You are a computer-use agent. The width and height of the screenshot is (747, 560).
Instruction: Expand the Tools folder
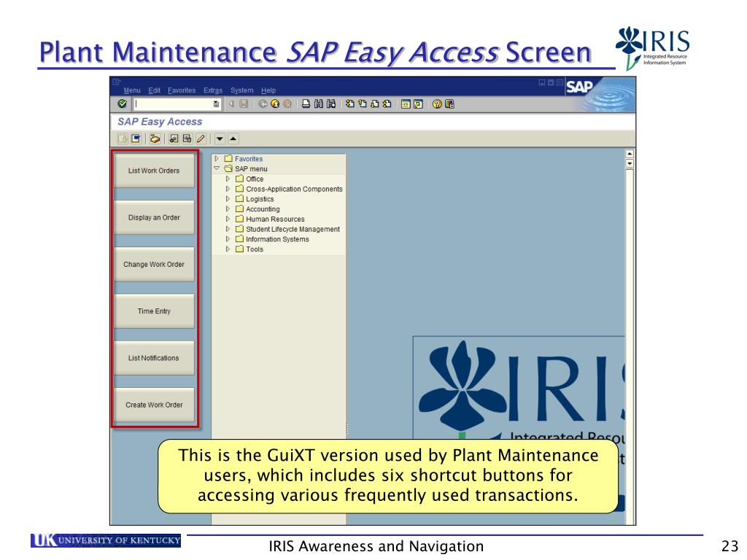pos(228,249)
